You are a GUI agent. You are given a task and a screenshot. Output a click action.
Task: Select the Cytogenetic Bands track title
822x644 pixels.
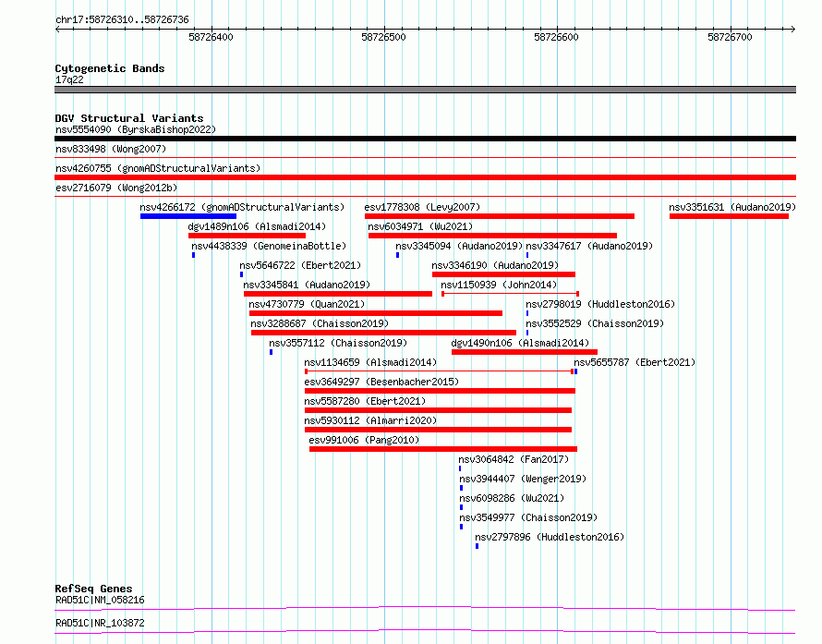(x=110, y=68)
